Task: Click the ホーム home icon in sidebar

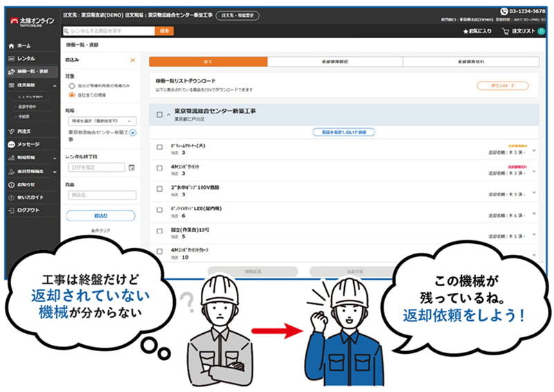Action: pos(11,46)
